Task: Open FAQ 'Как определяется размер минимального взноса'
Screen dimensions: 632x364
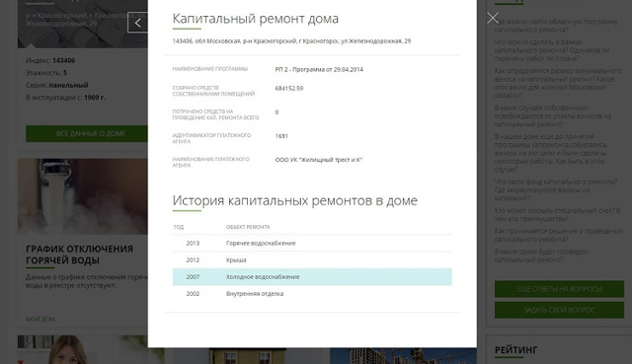Action: (557, 83)
